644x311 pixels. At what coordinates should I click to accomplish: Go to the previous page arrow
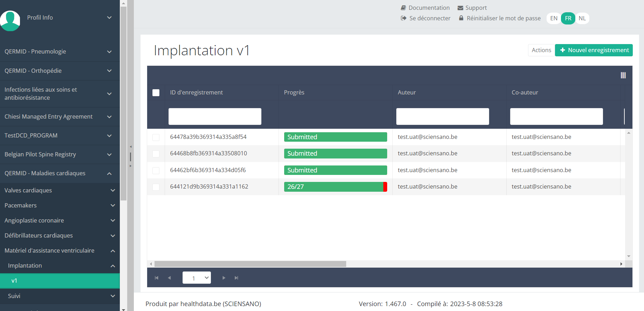(x=169, y=278)
